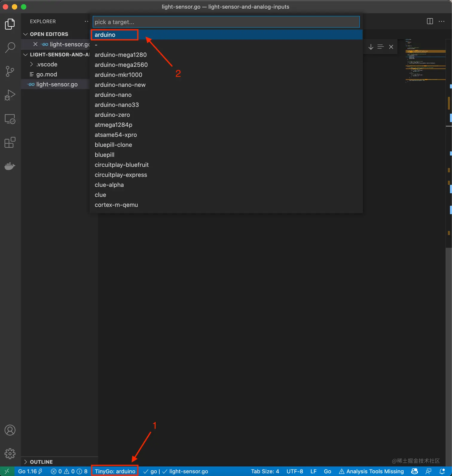Image resolution: width=452 pixels, height=476 pixels.
Task: Open the Extensions view icon
Action: (10, 142)
